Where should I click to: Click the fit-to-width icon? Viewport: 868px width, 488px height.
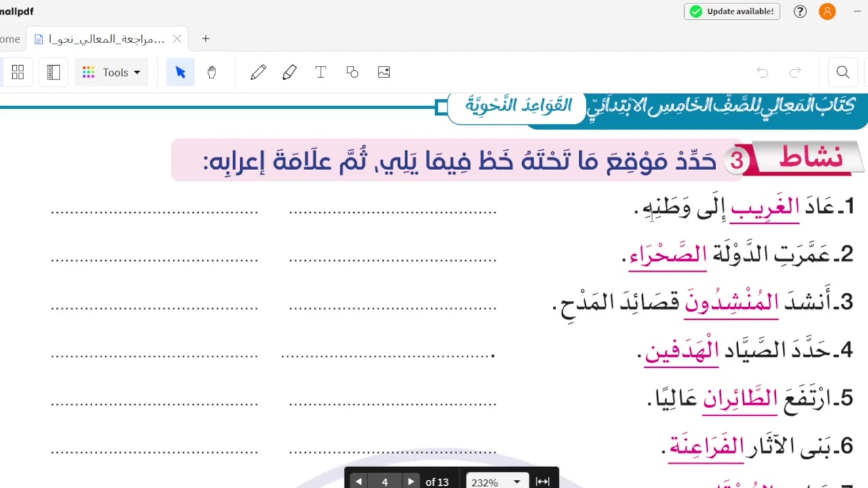(542, 481)
